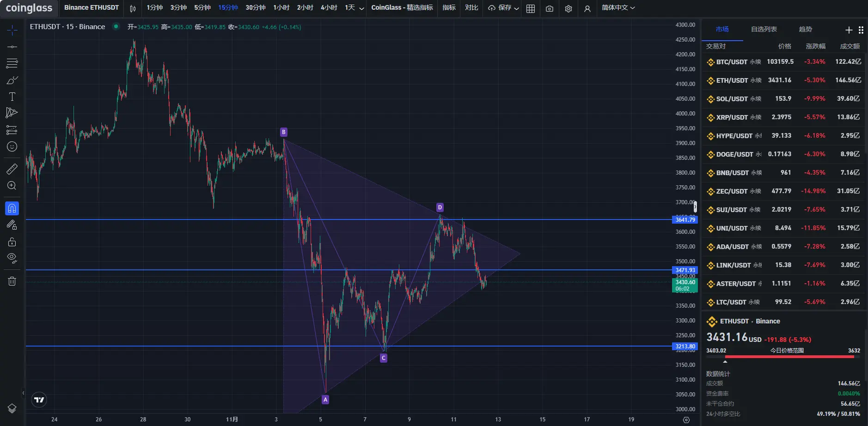Expand the timeframe dropdown arrow
868x426 pixels.
361,8
